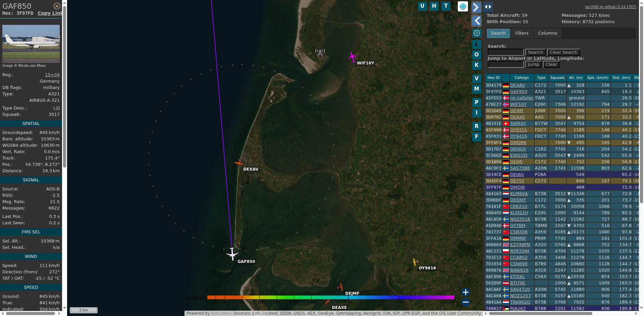Open settings gear icon
The width and height of the screenshot is (644, 316).
pyautogui.click(x=477, y=33)
